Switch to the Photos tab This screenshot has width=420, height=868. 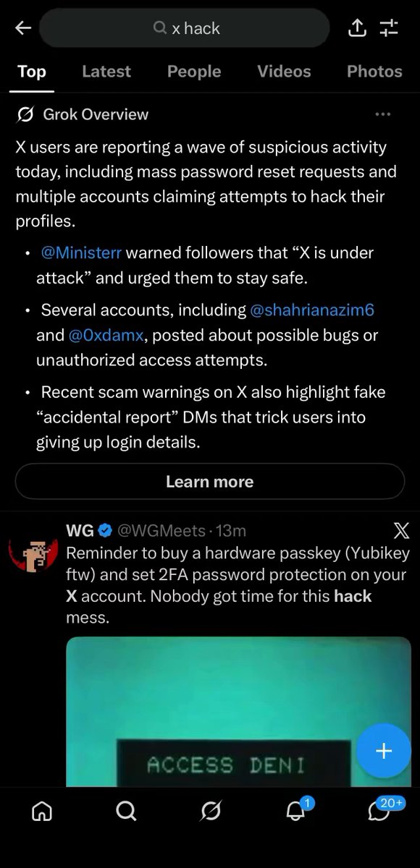(x=374, y=72)
